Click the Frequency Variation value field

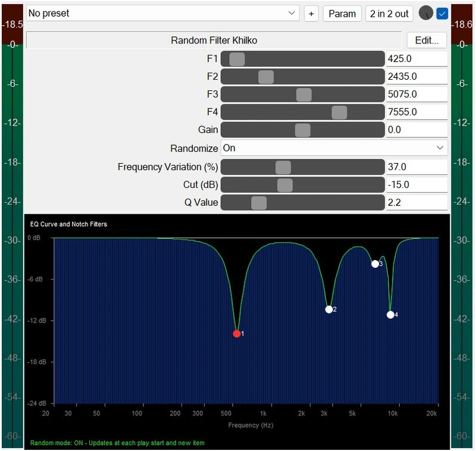[417, 167]
